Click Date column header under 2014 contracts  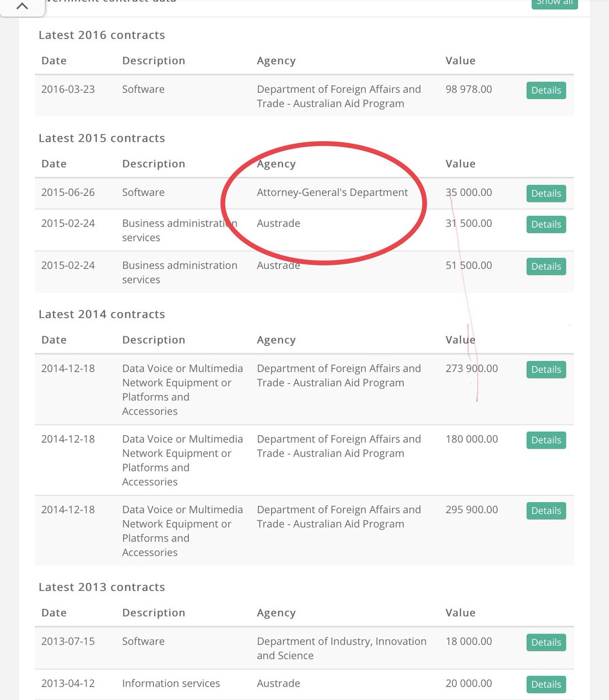pos(54,340)
